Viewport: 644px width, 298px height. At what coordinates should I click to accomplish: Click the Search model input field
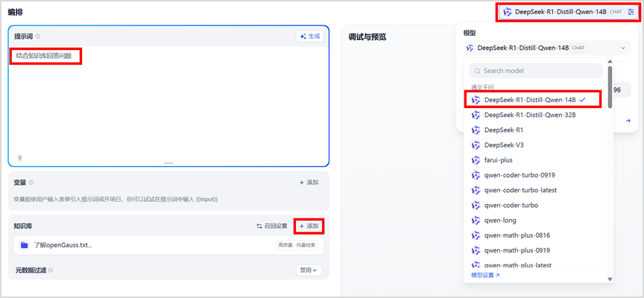click(536, 71)
